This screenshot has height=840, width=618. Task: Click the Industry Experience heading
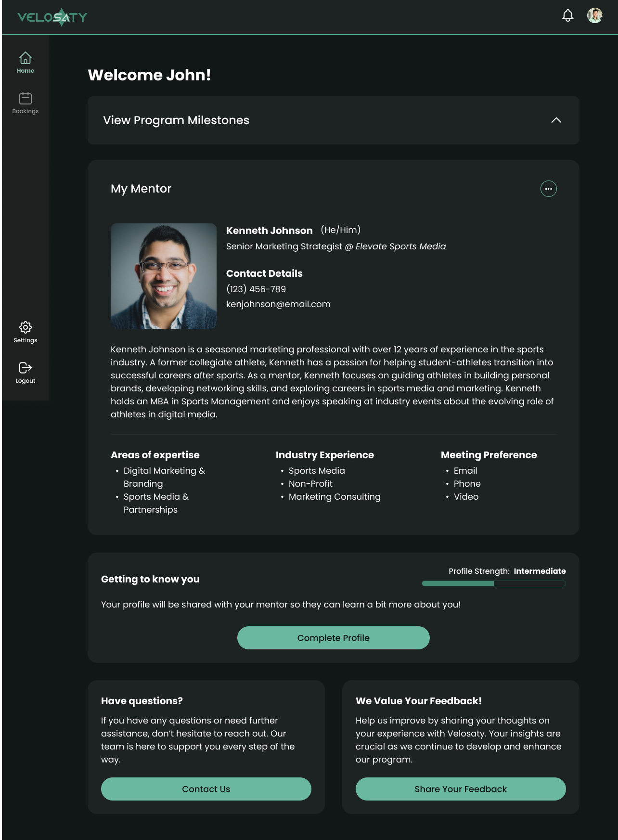click(325, 455)
